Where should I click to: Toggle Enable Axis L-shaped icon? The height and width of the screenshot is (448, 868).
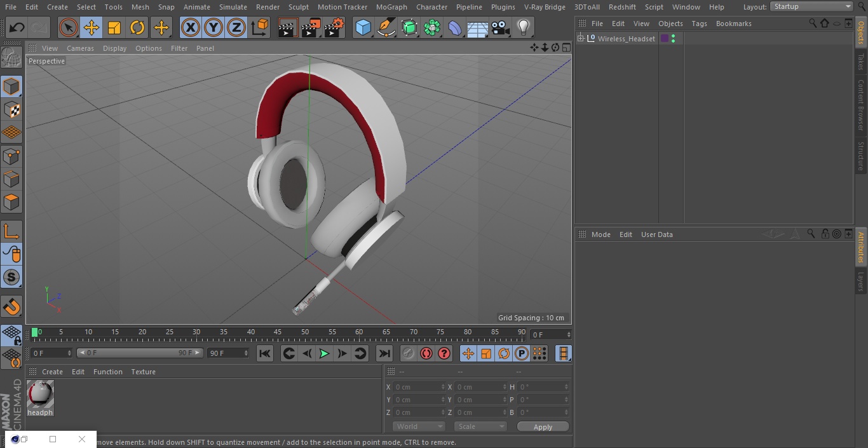pos(11,231)
